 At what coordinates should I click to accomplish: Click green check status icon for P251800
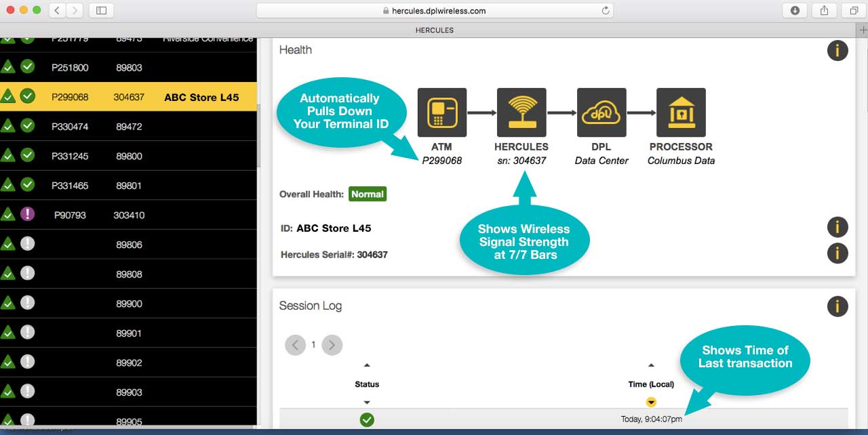coord(27,67)
